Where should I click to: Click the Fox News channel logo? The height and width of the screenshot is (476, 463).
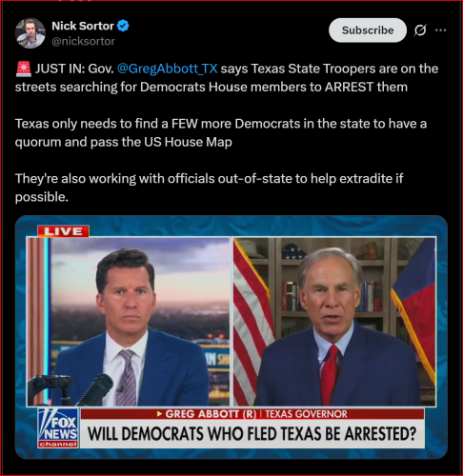click(58, 427)
